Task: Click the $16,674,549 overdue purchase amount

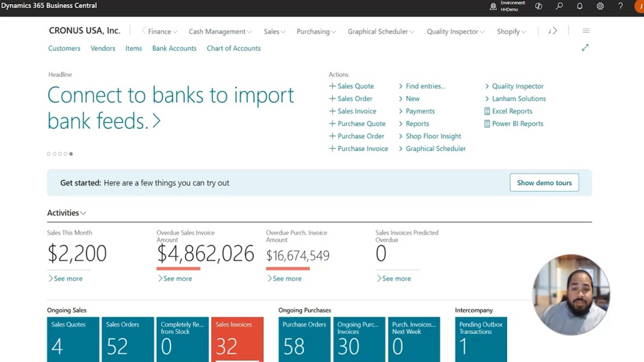Action: (x=298, y=255)
